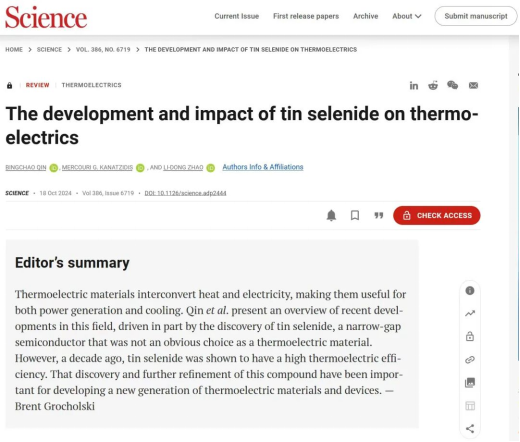Share article on Reddit
Image resolution: width=520 pixels, height=442 pixels.
point(433,85)
